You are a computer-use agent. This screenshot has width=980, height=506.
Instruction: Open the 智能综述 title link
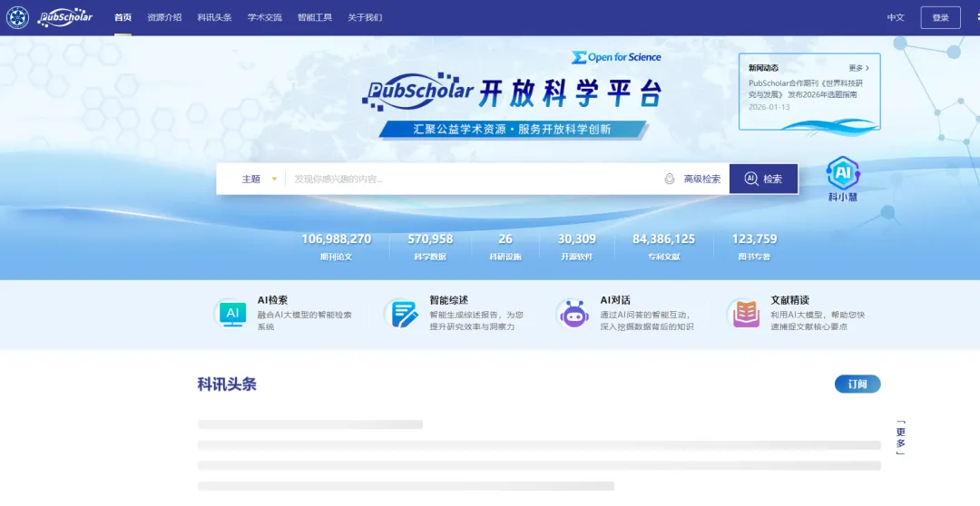coord(449,300)
